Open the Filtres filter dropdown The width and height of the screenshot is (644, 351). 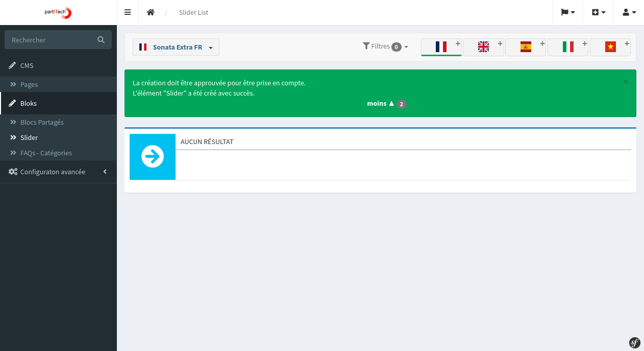point(385,46)
